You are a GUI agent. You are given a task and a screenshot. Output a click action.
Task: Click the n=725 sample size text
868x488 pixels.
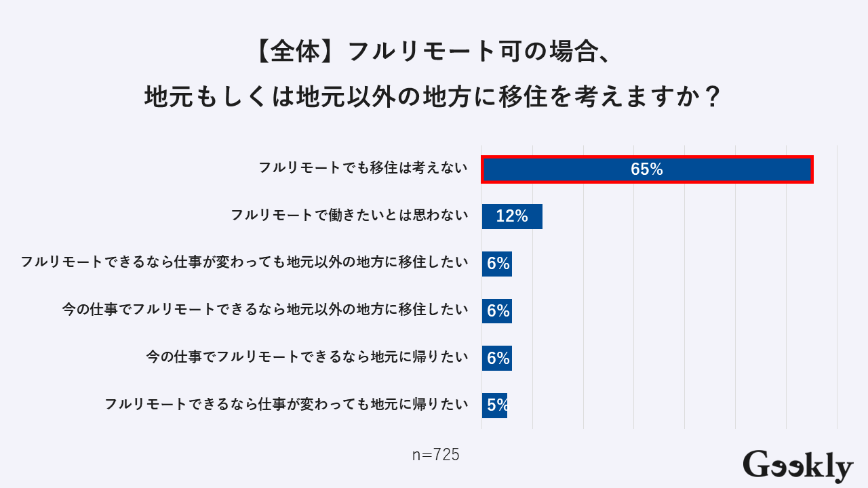pos(435,455)
